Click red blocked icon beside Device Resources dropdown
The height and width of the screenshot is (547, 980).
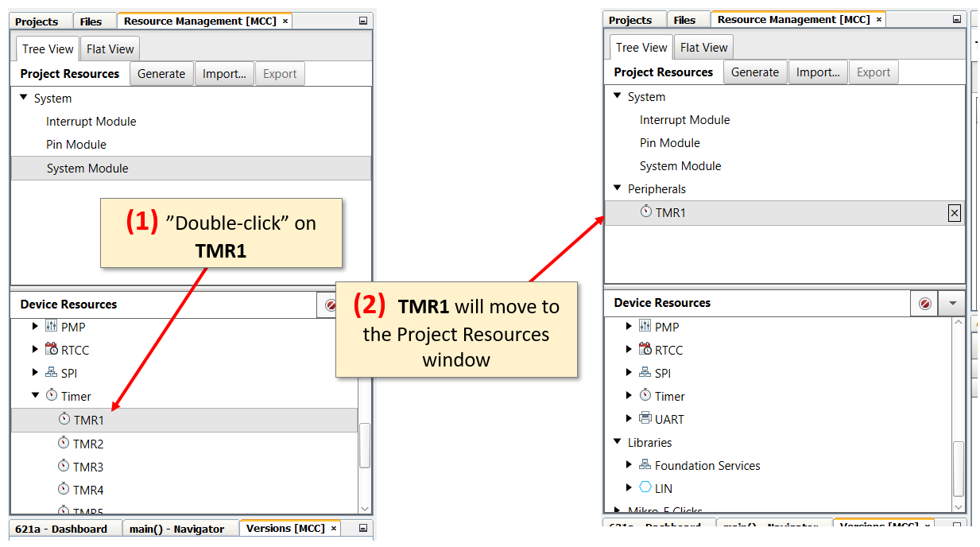click(924, 304)
